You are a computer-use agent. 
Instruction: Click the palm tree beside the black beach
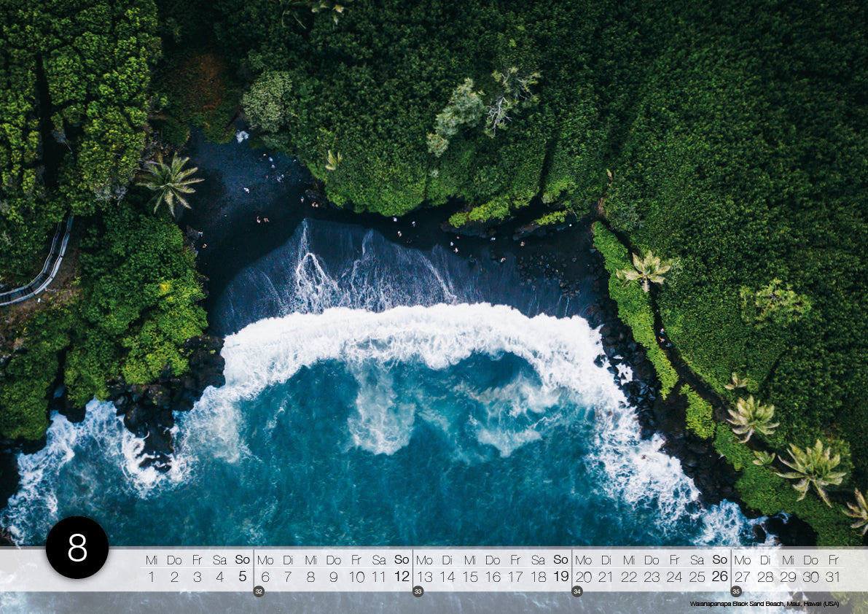pos(169,182)
